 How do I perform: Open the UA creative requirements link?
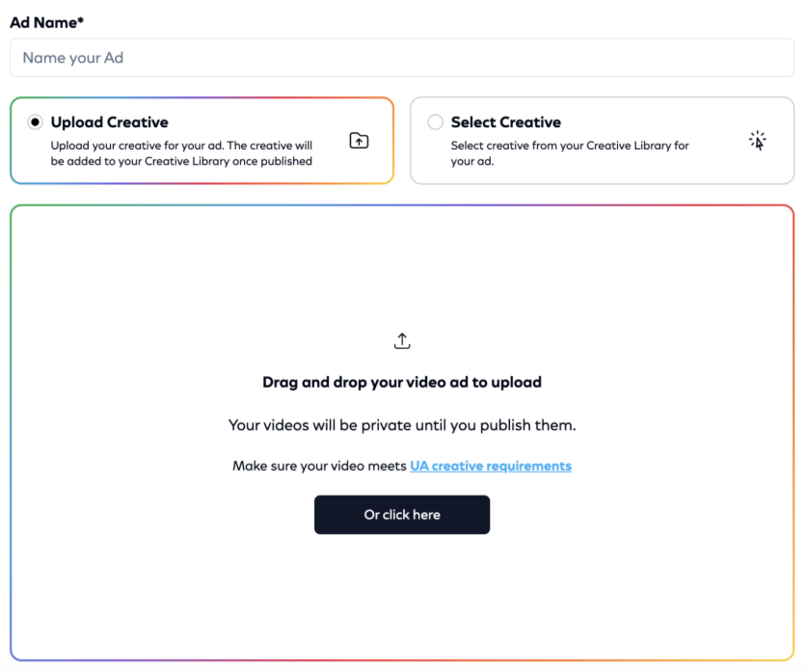click(x=491, y=466)
